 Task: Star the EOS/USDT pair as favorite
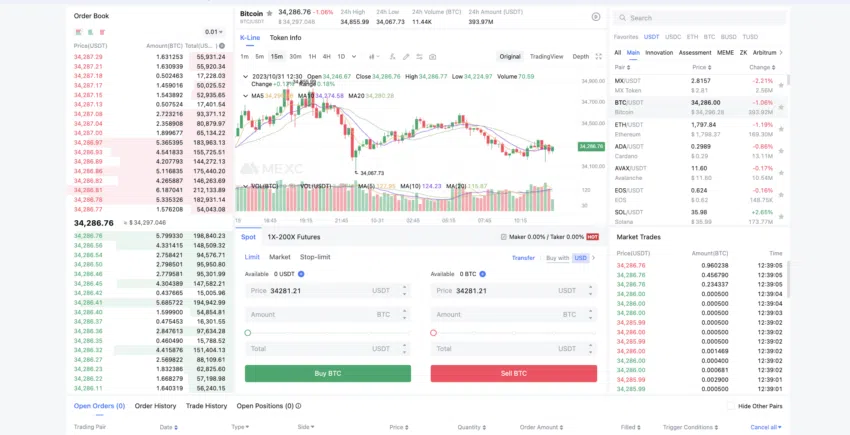click(x=781, y=195)
